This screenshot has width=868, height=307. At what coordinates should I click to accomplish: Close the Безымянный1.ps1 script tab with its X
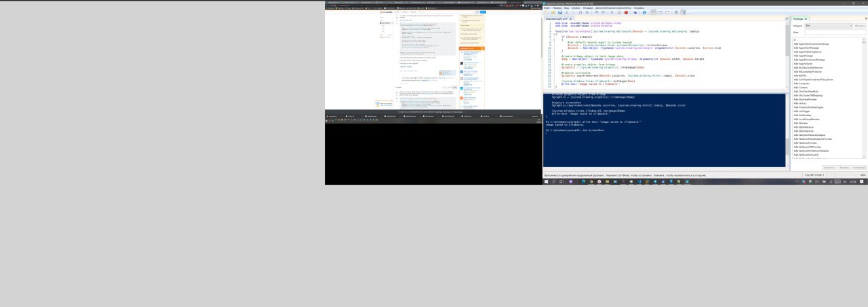point(571,19)
